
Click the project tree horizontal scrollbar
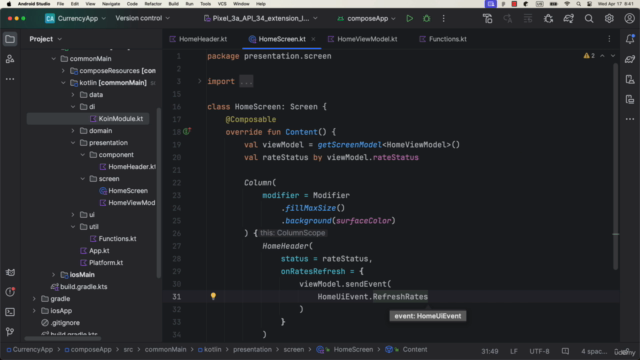(62, 338)
